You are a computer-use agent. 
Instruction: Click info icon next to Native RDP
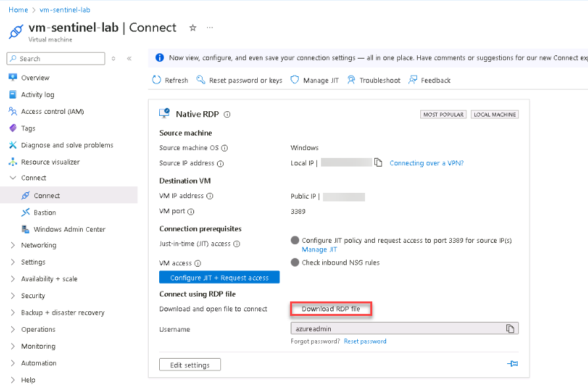[x=227, y=115]
